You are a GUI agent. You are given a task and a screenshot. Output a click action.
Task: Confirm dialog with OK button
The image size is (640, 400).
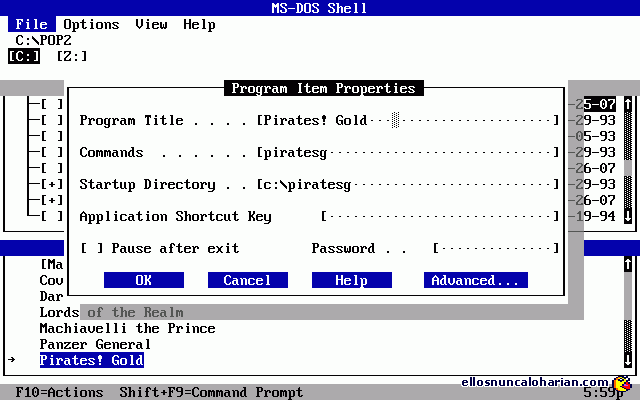(x=144, y=280)
